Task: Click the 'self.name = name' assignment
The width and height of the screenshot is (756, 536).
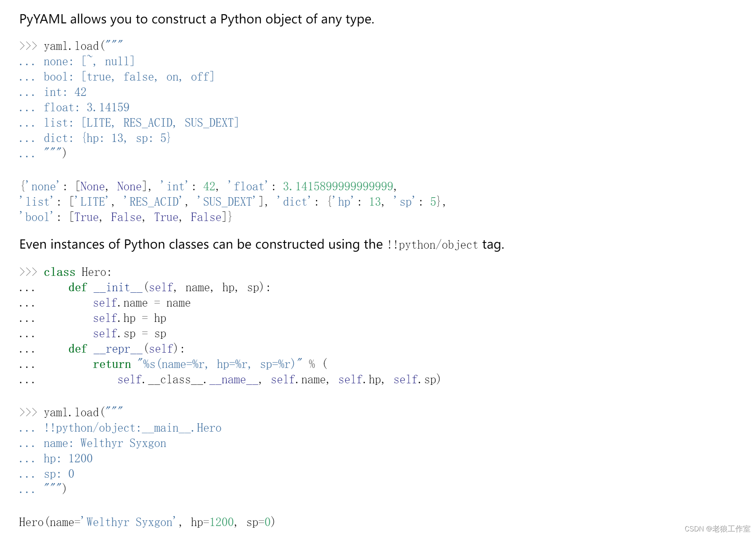Action: pos(141,303)
